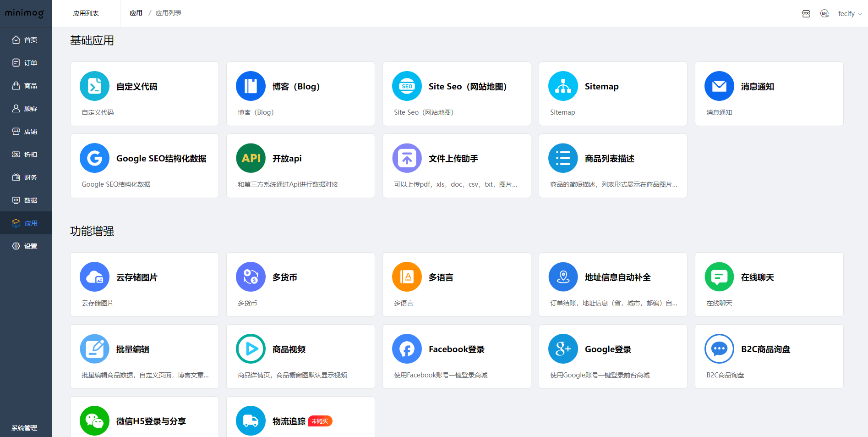Image resolution: width=868 pixels, height=437 pixels.
Task: Click the 自定义代码 app icon
Action: tap(94, 86)
